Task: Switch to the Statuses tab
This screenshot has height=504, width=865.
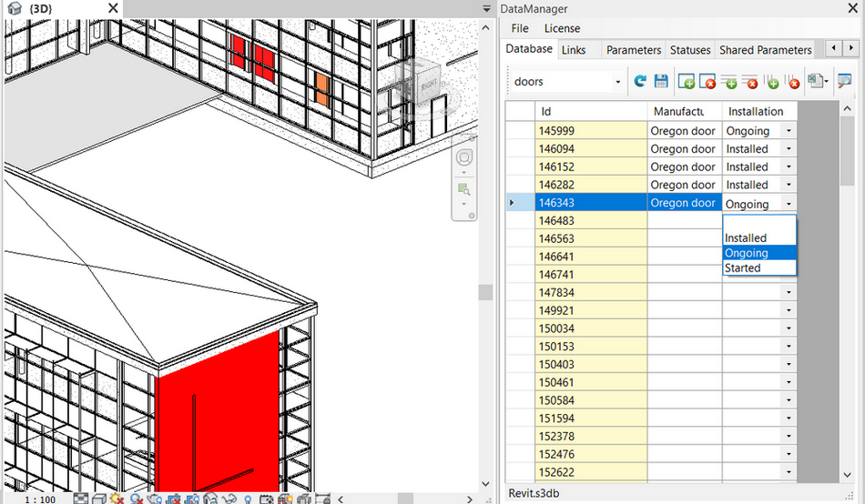Action: click(689, 50)
